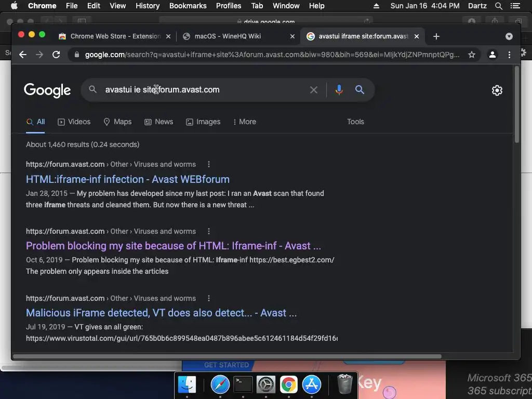This screenshot has height=399, width=532.
Task: Select the All search results tab
Action: [x=36, y=122]
